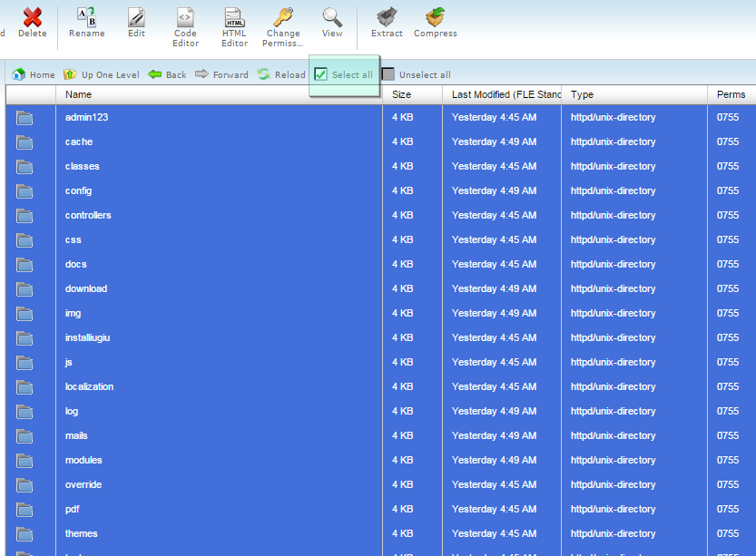Viewport: 756px width, 556px height.
Task: Compress the selected folders
Action: click(435, 16)
